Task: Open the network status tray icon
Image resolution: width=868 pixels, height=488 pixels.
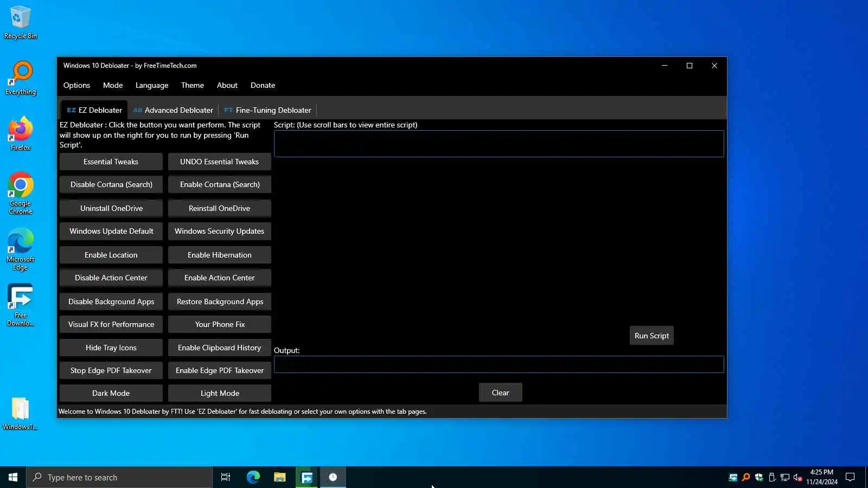Action: coord(785,477)
